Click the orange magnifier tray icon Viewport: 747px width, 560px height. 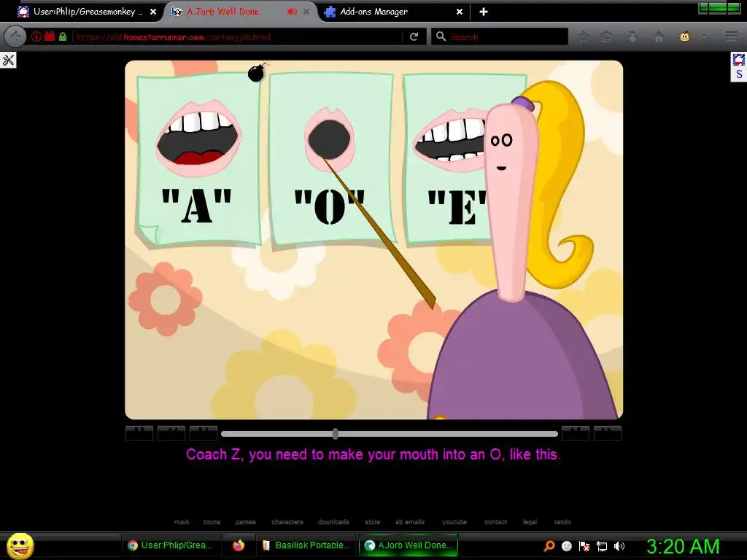click(x=549, y=546)
